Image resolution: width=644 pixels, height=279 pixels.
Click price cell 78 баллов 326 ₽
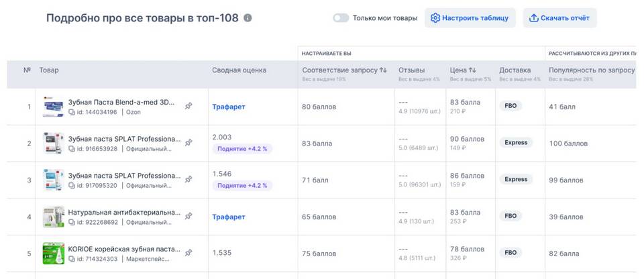pyautogui.click(x=467, y=253)
